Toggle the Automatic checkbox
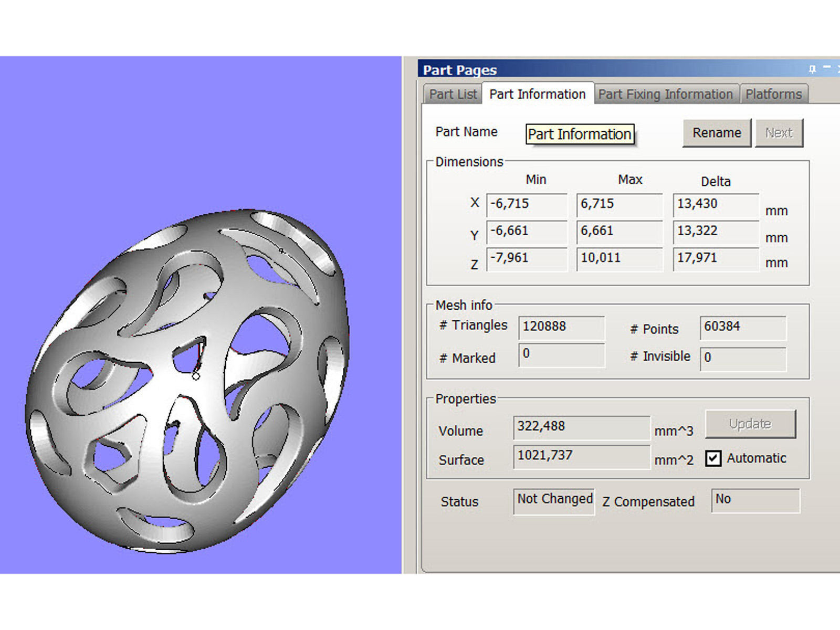This screenshot has width=840, height=630. tap(713, 458)
